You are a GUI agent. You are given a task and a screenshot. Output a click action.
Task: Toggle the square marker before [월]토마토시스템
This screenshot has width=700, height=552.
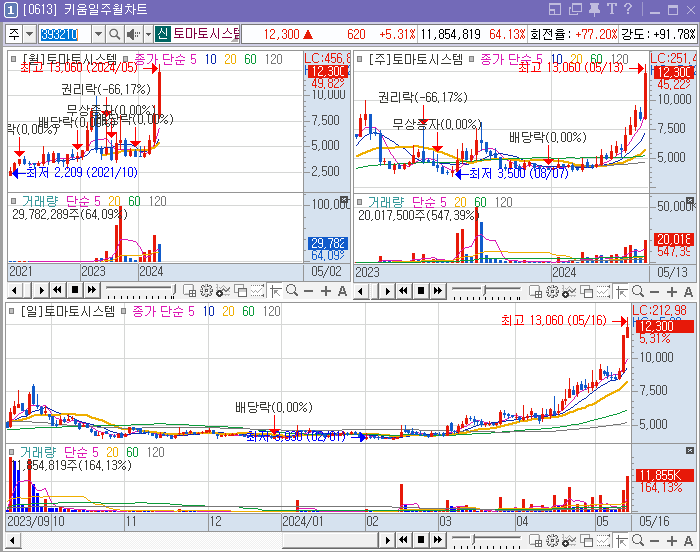point(13,59)
